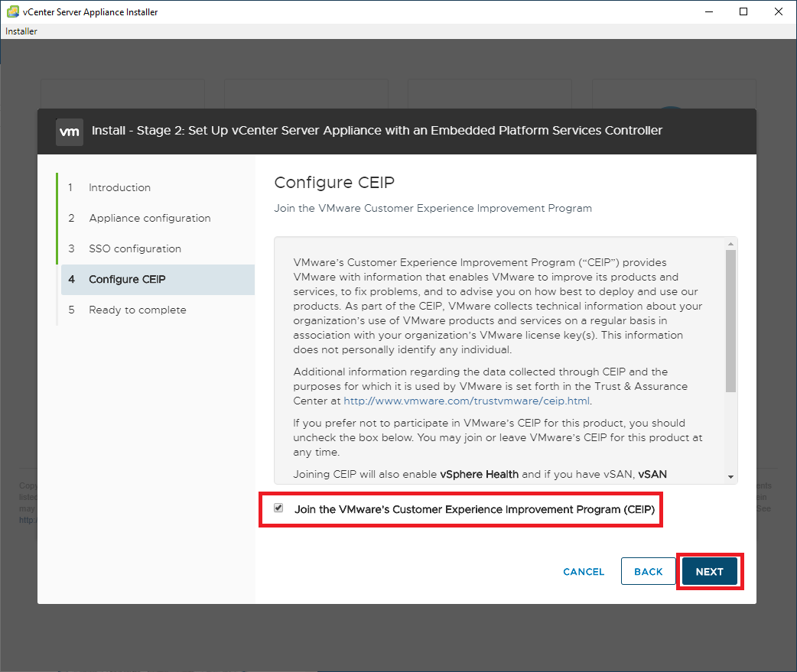The image size is (797, 672).
Task: Uncheck the Join CEIP checkbox
Action: click(x=278, y=508)
